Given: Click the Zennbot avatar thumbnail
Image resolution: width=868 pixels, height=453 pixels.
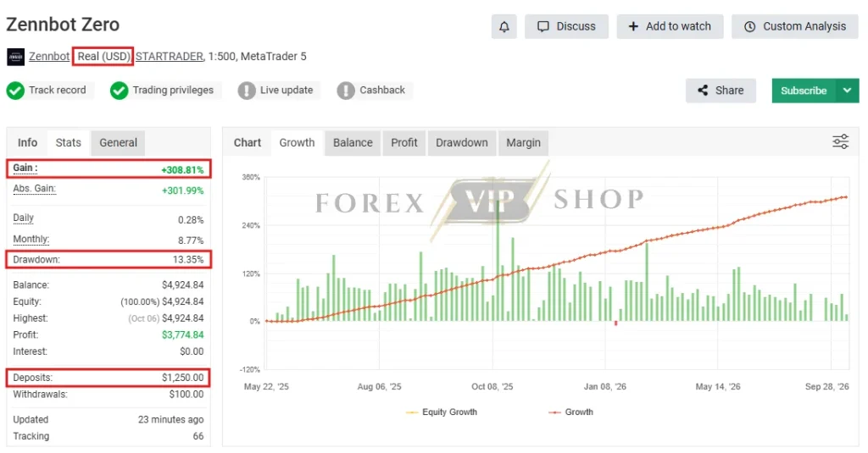Looking at the screenshot, I should [15, 57].
